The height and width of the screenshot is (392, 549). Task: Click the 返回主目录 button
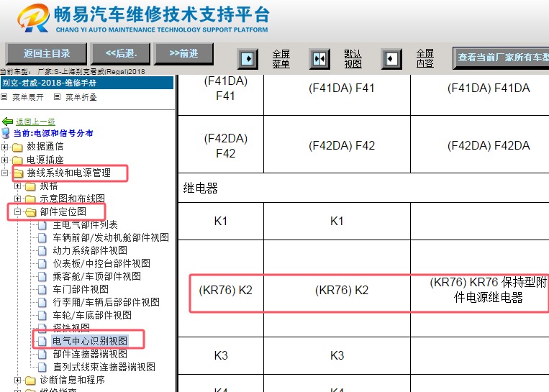pyautogui.click(x=46, y=53)
